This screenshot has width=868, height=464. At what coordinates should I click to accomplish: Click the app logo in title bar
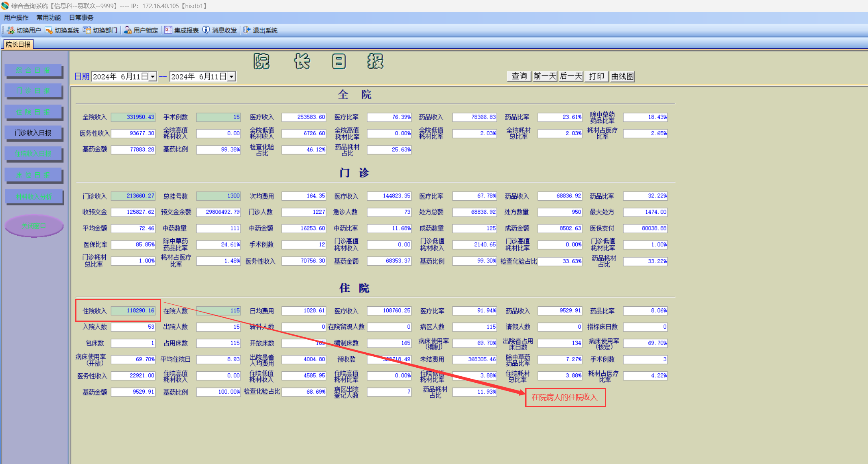click(5, 6)
